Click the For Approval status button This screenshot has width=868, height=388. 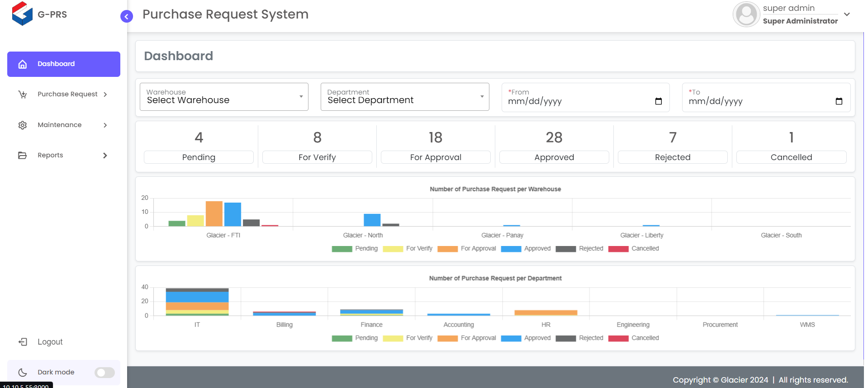coord(436,157)
